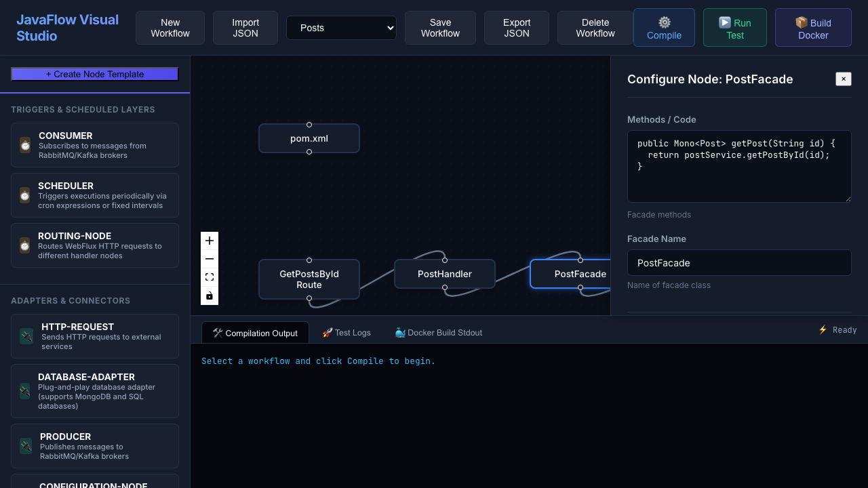The height and width of the screenshot is (488, 868).
Task: Select the CONSUMER node template card
Action: click(95, 145)
